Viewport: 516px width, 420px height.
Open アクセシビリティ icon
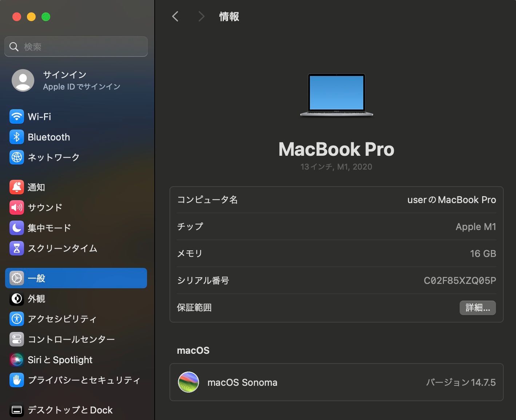pos(16,319)
